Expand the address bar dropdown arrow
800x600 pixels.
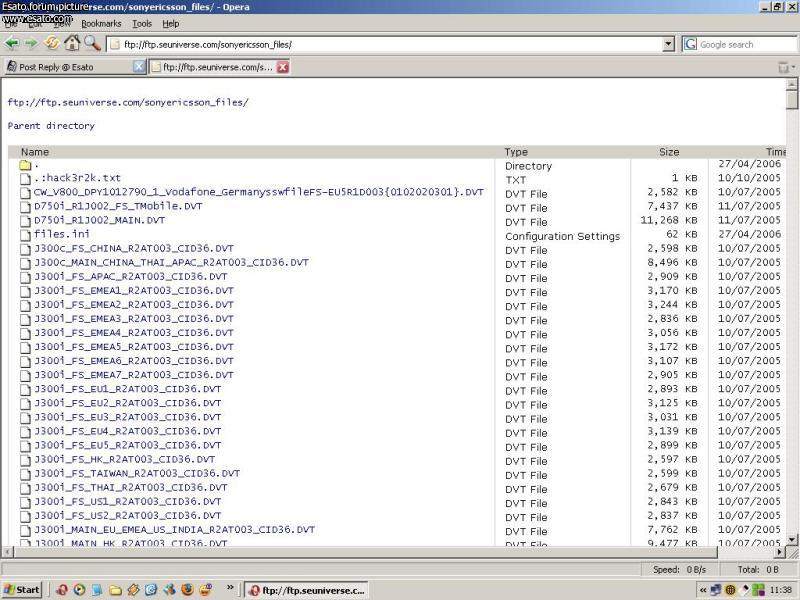[669, 44]
